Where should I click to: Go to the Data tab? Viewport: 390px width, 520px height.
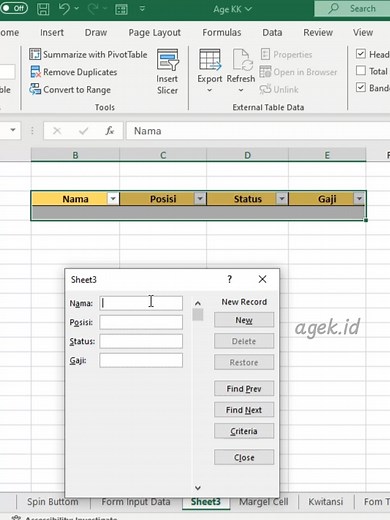coord(272,33)
